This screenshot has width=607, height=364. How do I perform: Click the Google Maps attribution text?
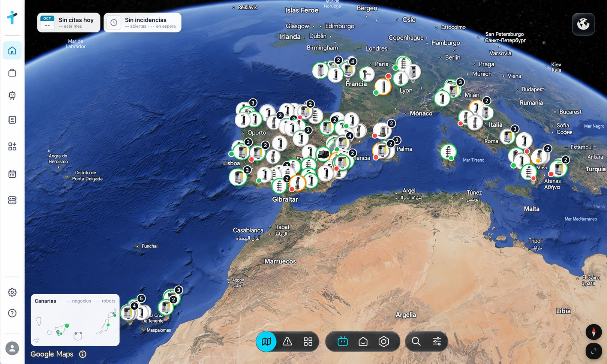[x=52, y=354]
